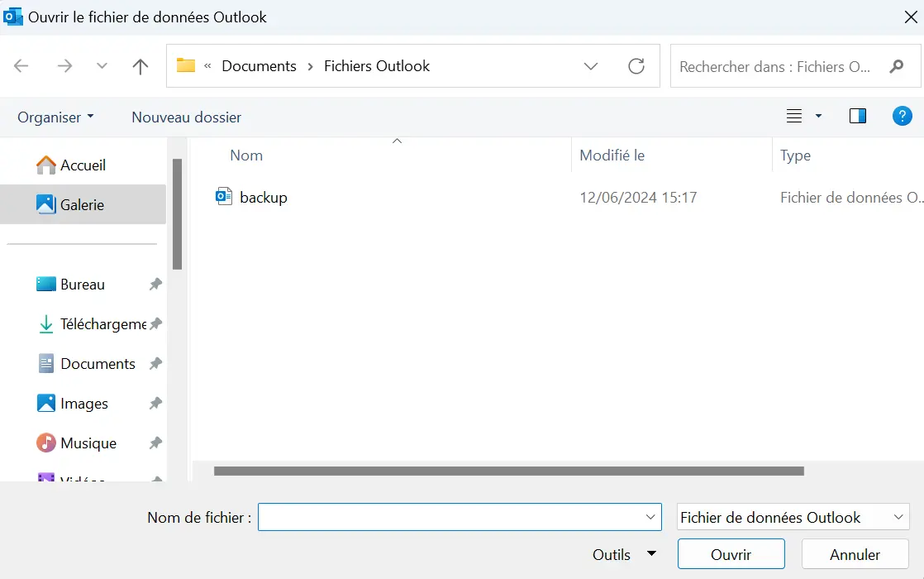Click the Galerie picture icon
924x579 pixels.
point(46,204)
